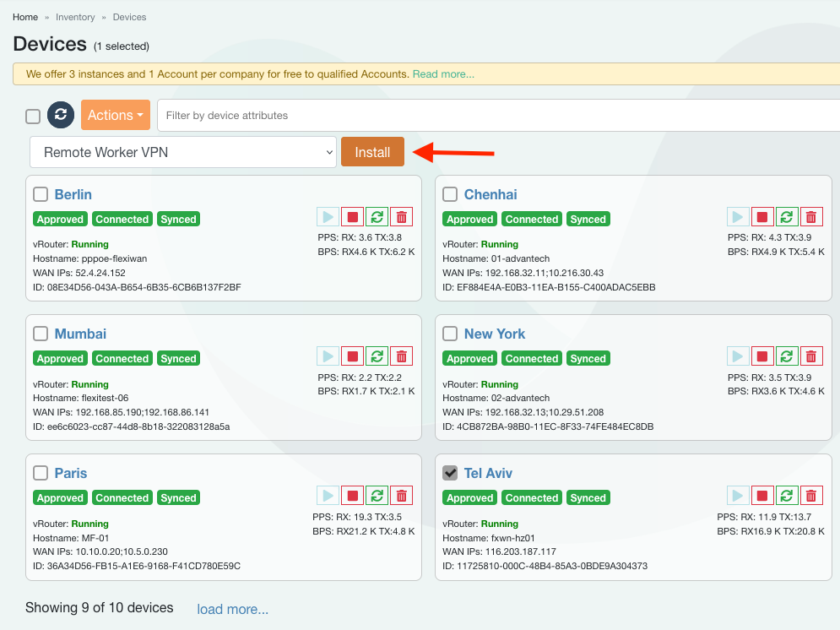Toggle the select-all devices checkbox
The height and width of the screenshot is (630, 840).
point(33,117)
